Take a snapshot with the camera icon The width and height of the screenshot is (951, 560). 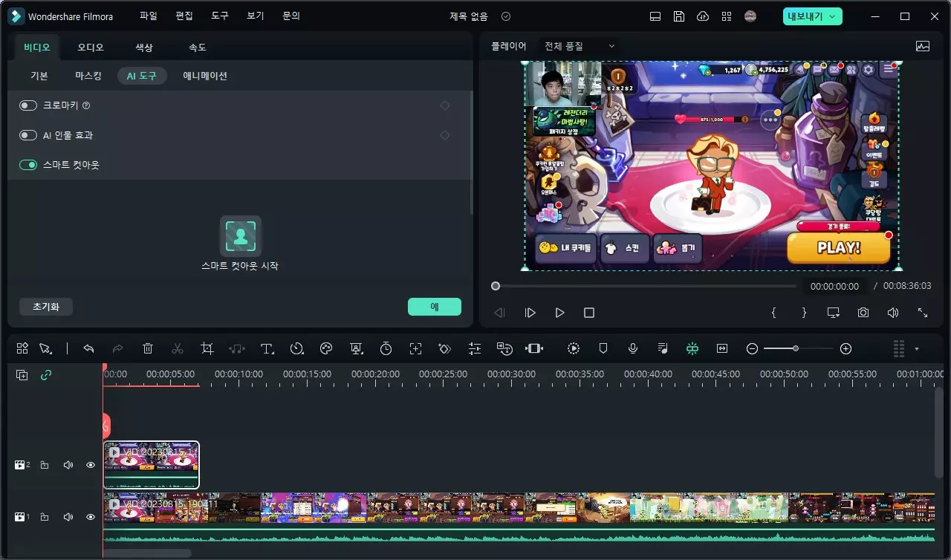pos(863,313)
